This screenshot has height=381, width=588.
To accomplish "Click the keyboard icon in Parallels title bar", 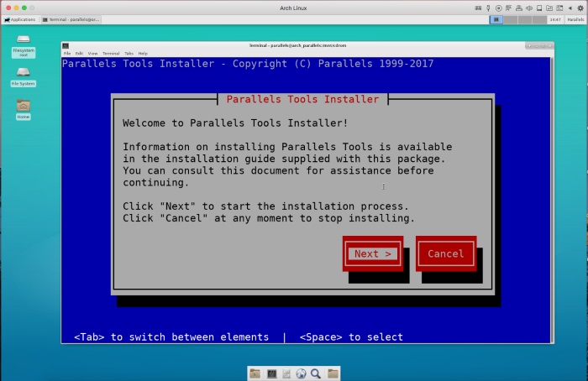I will pos(478,8).
